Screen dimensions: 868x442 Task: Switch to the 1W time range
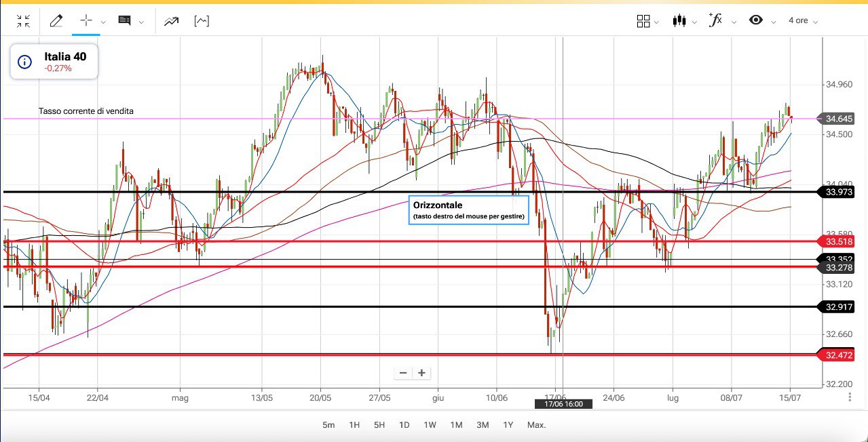point(430,425)
